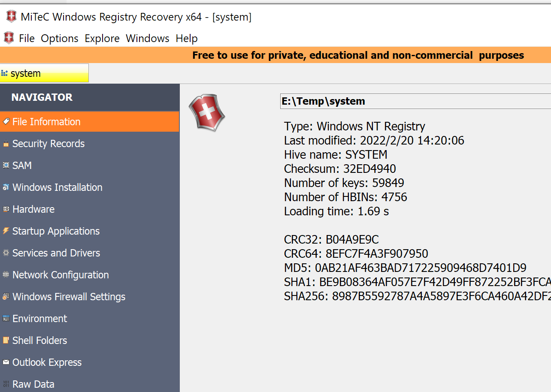
Task: Open Shell Folders
Action: (39, 340)
